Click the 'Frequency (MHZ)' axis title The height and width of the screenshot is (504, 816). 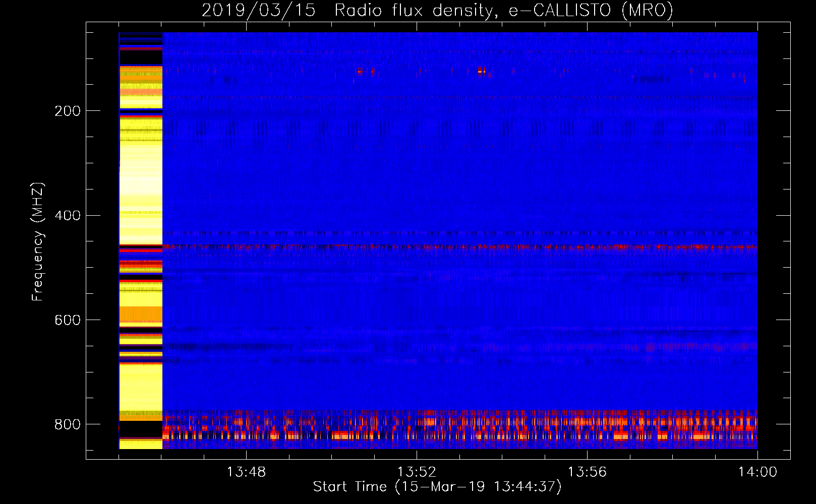click(x=38, y=241)
